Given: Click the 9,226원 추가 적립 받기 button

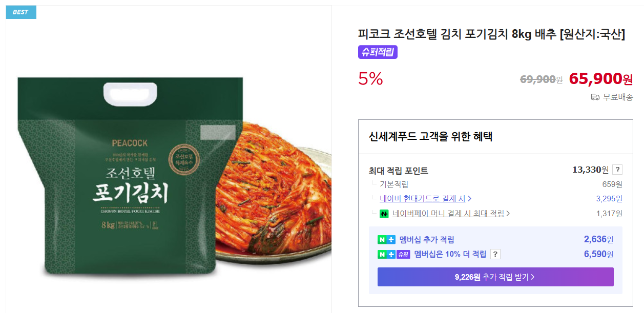Looking at the screenshot, I should (x=495, y=276).
